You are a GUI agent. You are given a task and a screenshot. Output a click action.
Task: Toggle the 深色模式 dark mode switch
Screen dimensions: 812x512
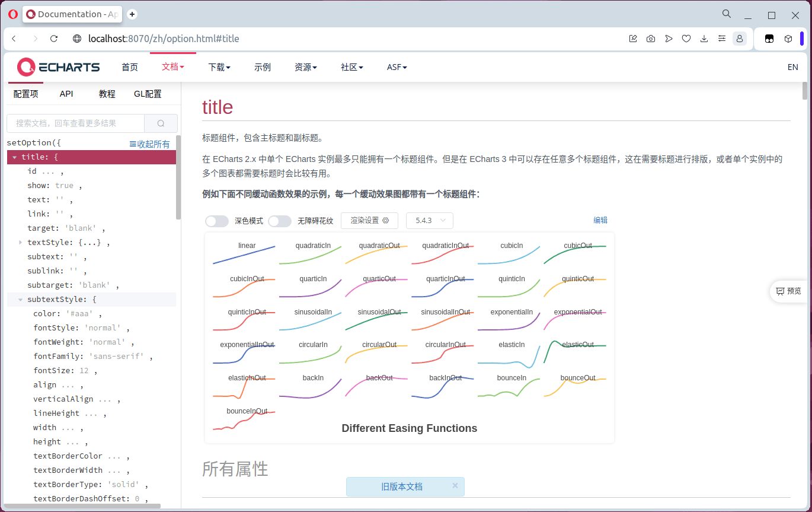(217, 221)
